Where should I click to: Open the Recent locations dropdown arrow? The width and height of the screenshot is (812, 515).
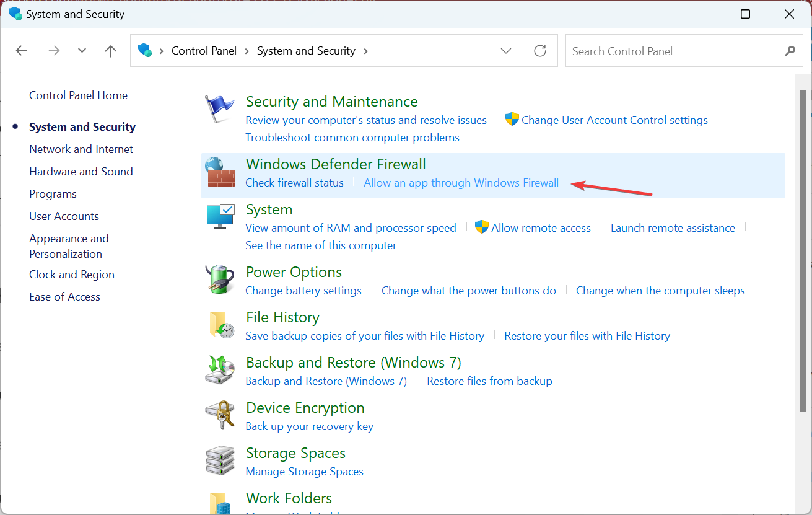pyautogui.click(x=82, y=51)
